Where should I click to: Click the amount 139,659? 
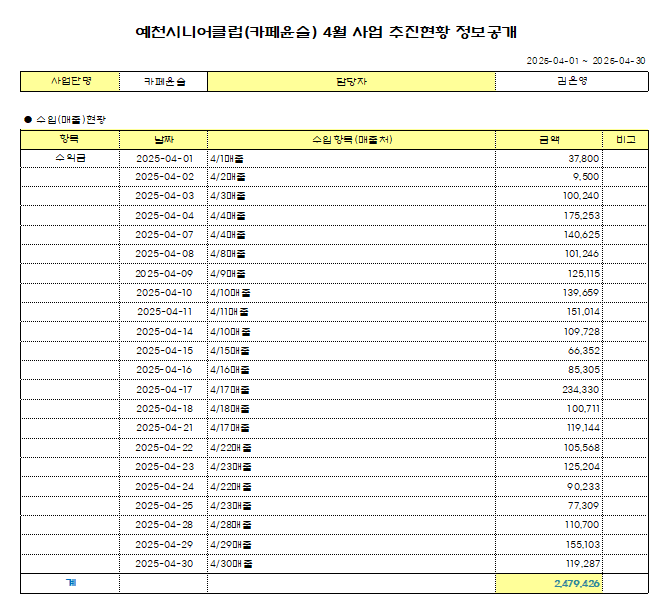(581, 292)
